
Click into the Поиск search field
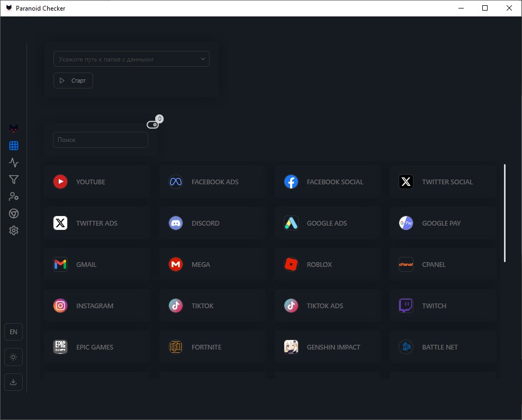pyautogui.click(x=101, y=140)
